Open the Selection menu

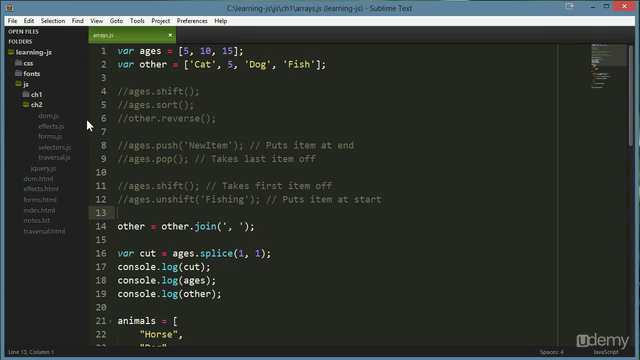[53, 21]
